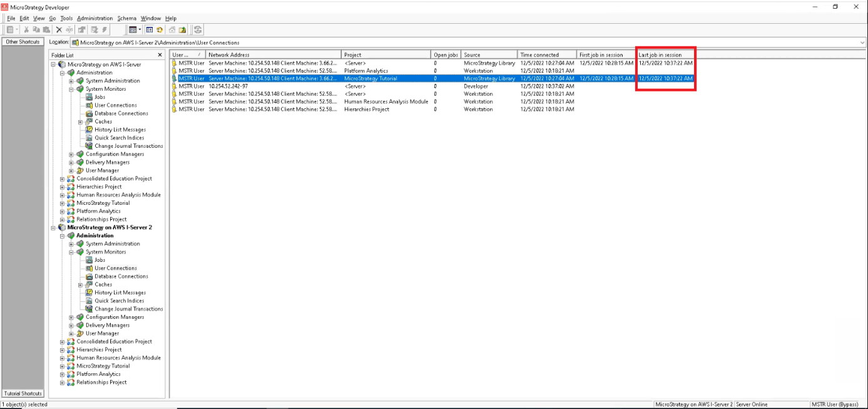
Task: Expand Hierarchies Project under AWS I-Server 2
Action: [63, 349]
